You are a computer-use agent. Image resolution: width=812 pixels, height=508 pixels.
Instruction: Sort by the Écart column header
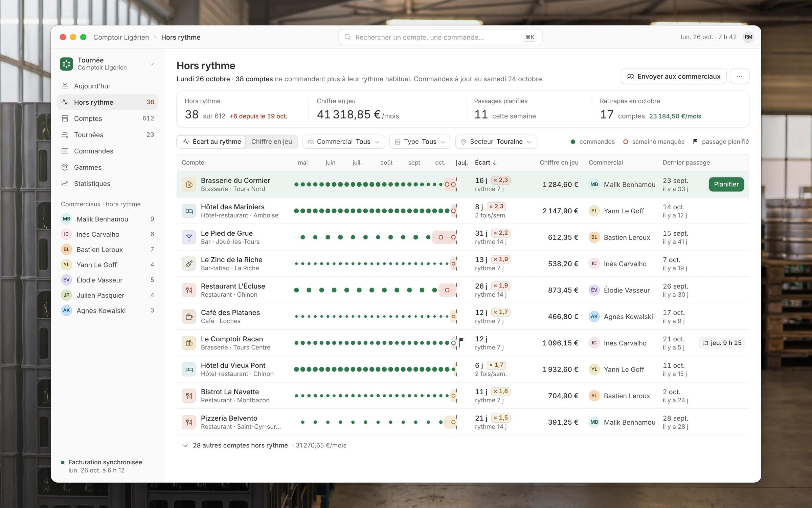(486, 163)
